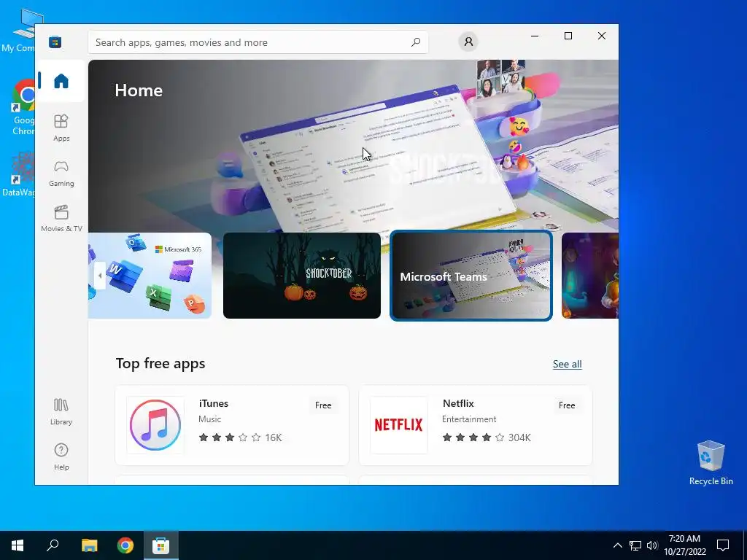The height and width of the screenshot is (560, 747).
Task: Open the notification center icon
Action: [723, 545]
